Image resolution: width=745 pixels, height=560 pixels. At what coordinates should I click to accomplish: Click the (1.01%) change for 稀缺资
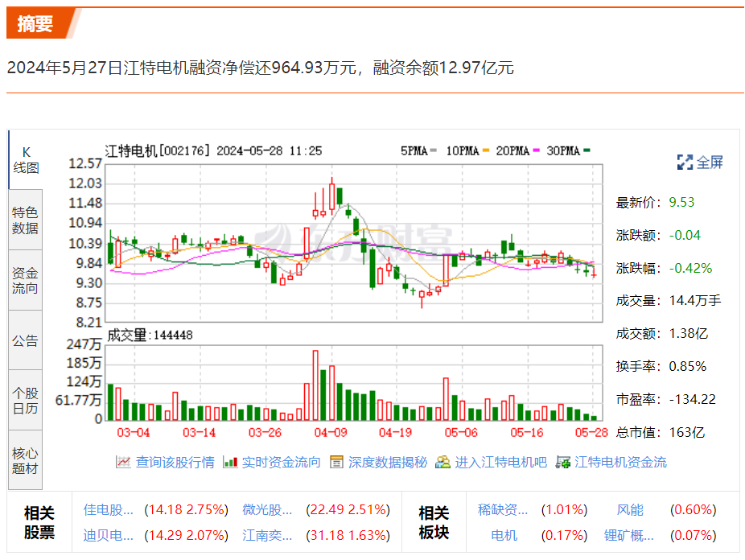click(x=565, y=509)
